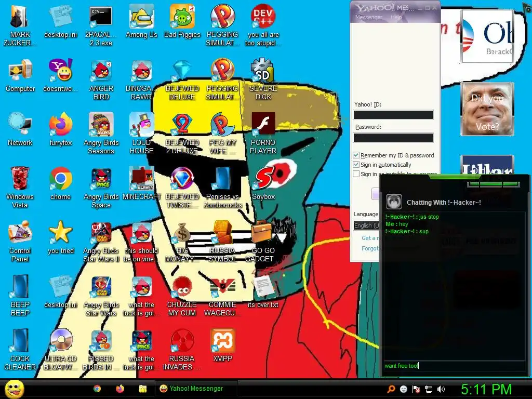The height and width of the screenshot is (399, 532).
Task: Select the chat line 'Me : hey'
Action: pyautogui.click(x=396, y=224)
